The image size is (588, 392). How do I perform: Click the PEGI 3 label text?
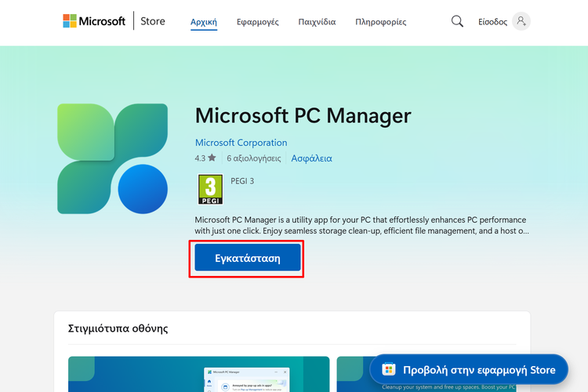(242, 181)
